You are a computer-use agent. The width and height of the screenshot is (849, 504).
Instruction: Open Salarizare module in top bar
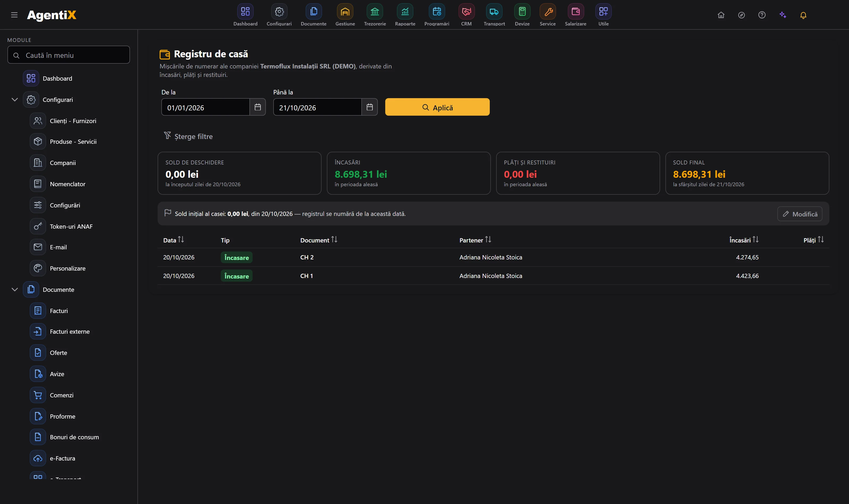click(576, 15)
